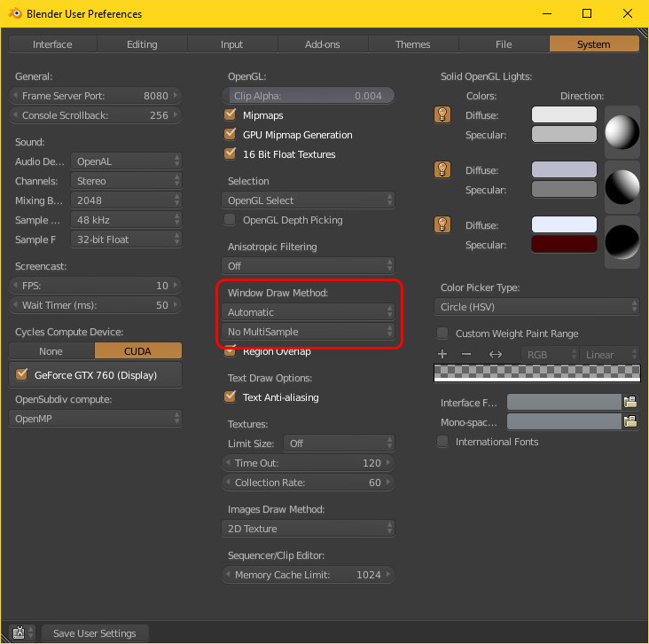Switch to the Interface tab

[x=52, y=43]
